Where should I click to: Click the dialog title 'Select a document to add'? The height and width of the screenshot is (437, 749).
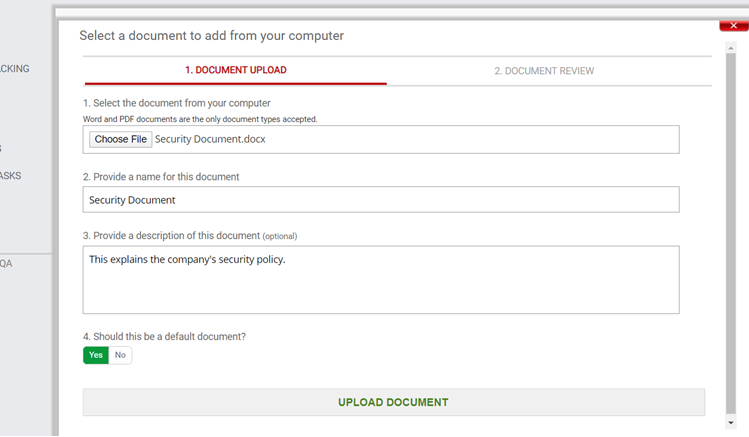[211, 36]
